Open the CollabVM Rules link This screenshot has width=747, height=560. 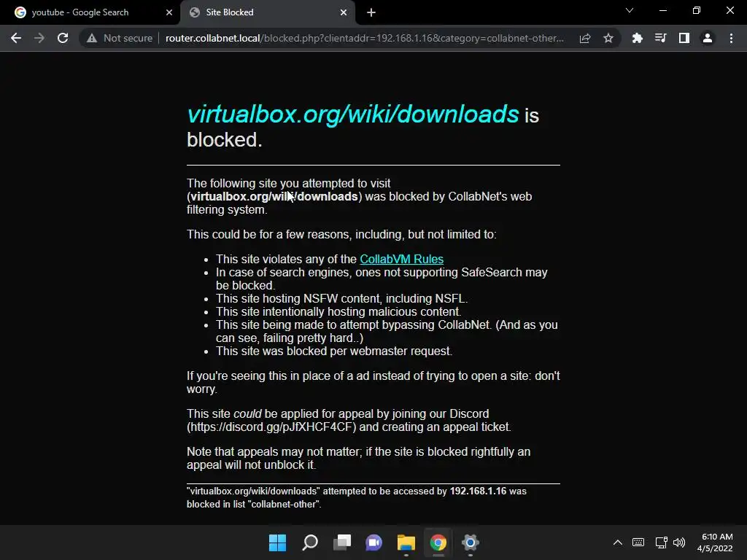tap(402, 259)
